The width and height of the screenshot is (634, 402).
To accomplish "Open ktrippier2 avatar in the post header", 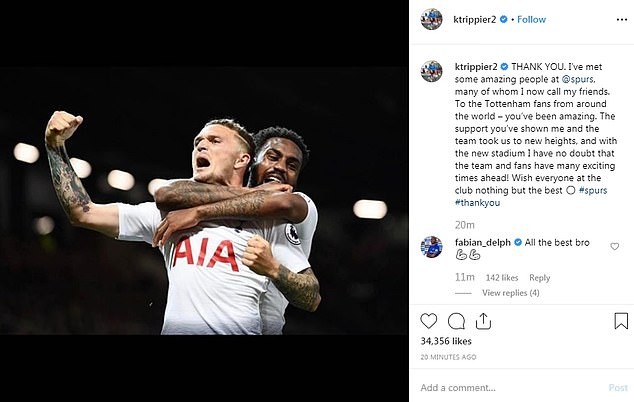I will click(431, 19).
